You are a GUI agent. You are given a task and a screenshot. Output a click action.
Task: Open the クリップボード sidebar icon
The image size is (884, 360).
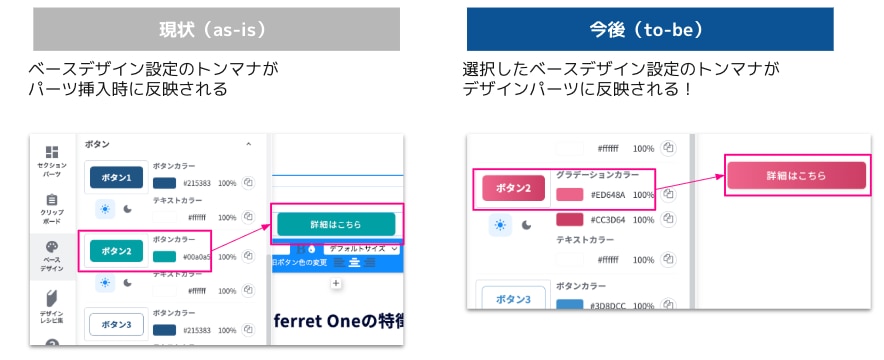(52, 208)
